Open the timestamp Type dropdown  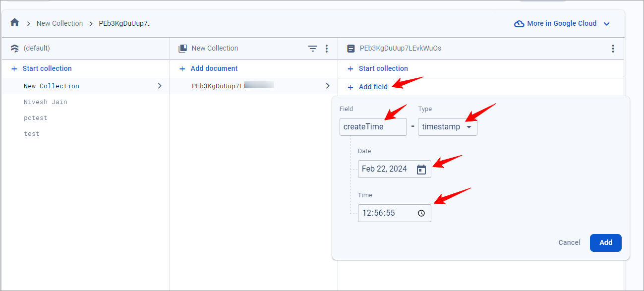(x=448, y=127)
